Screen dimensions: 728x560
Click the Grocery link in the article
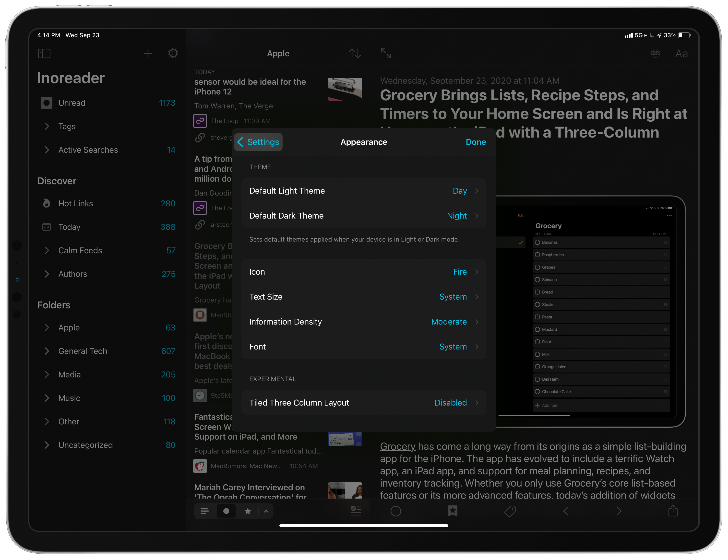pos(398,446)
